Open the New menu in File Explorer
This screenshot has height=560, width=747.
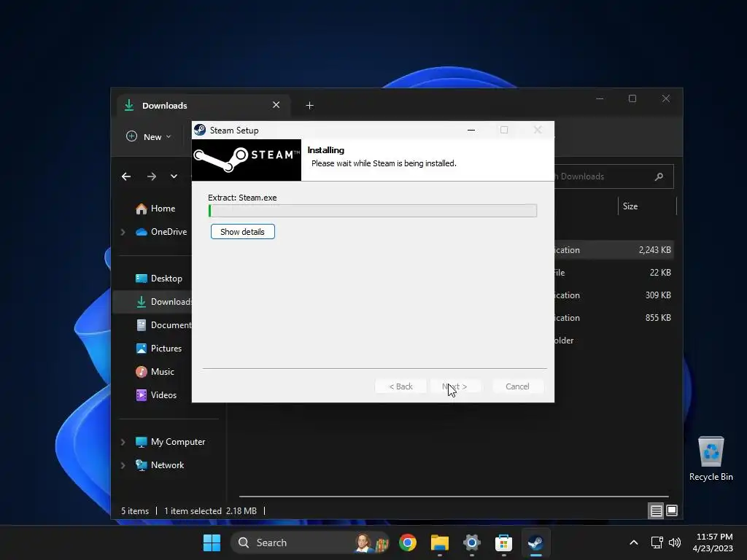149,136
